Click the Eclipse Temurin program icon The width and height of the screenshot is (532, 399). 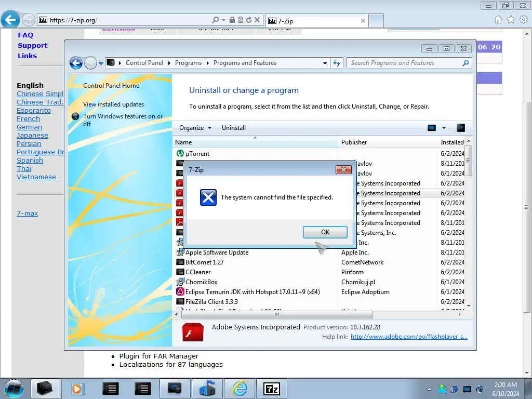180,292
